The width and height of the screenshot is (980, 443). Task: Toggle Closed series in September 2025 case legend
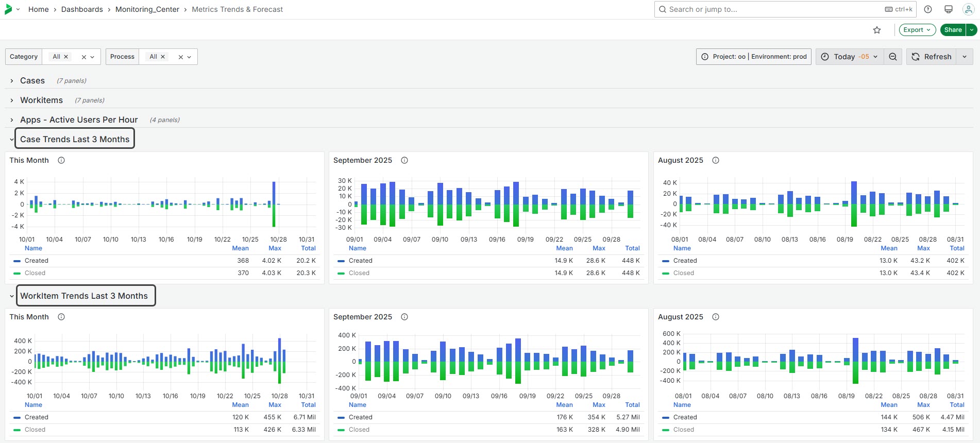pyautogui.click(x=359, y=273)
